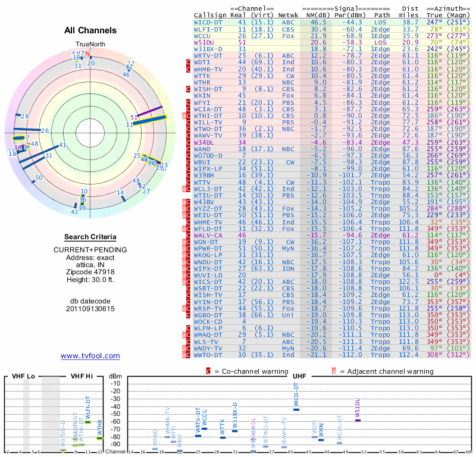Click the NM(dB) column header
This screenshot has height=457, width=476.
(317, 15)
